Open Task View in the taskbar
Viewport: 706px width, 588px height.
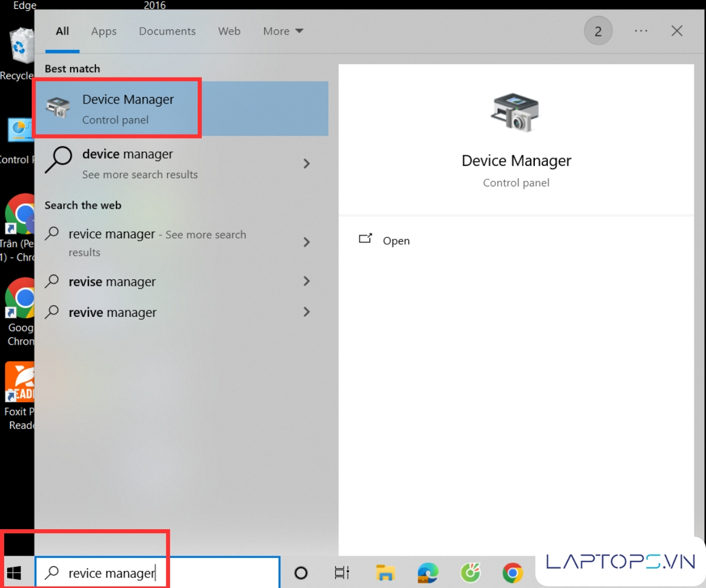click(x=342, y=573)
